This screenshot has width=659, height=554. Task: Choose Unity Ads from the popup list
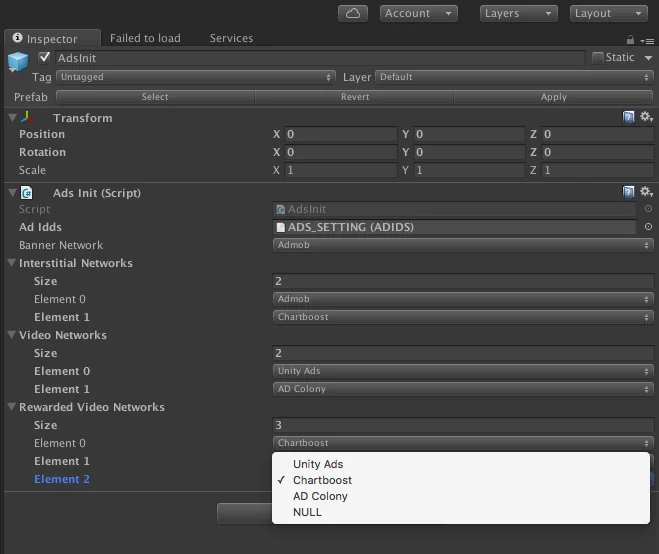point(461,464)
